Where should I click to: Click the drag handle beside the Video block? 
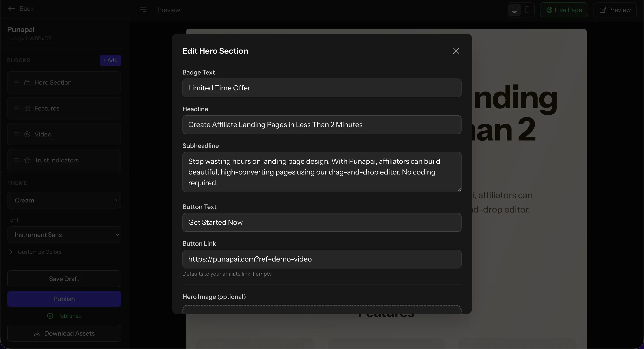coord(17,134)
